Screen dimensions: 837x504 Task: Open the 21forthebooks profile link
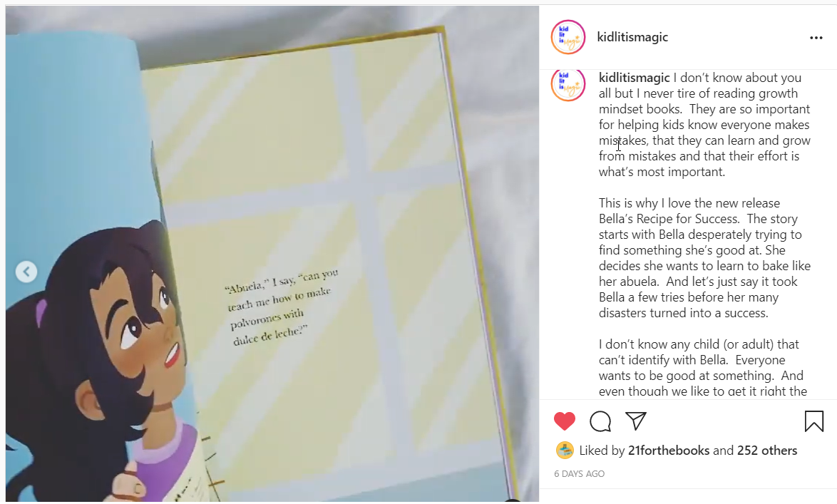click(x=668, y=451)
